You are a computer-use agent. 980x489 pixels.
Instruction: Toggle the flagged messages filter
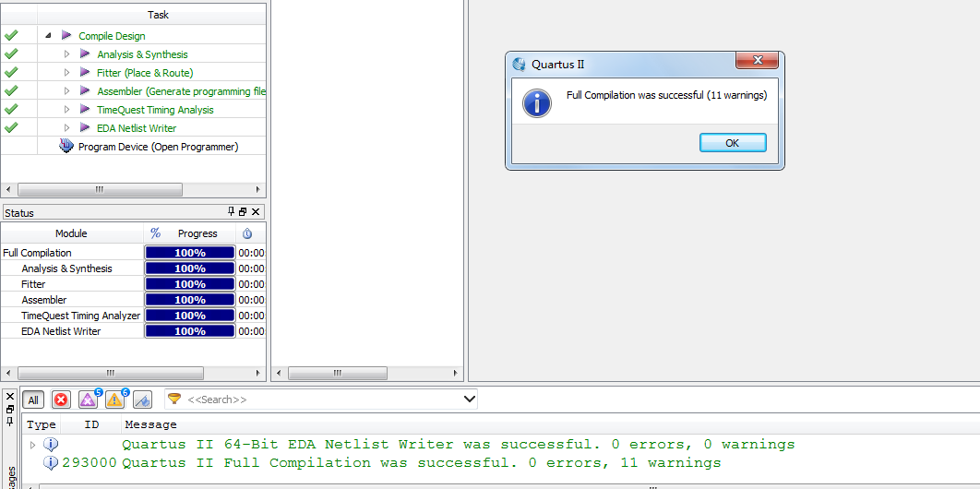click(142, 400)
